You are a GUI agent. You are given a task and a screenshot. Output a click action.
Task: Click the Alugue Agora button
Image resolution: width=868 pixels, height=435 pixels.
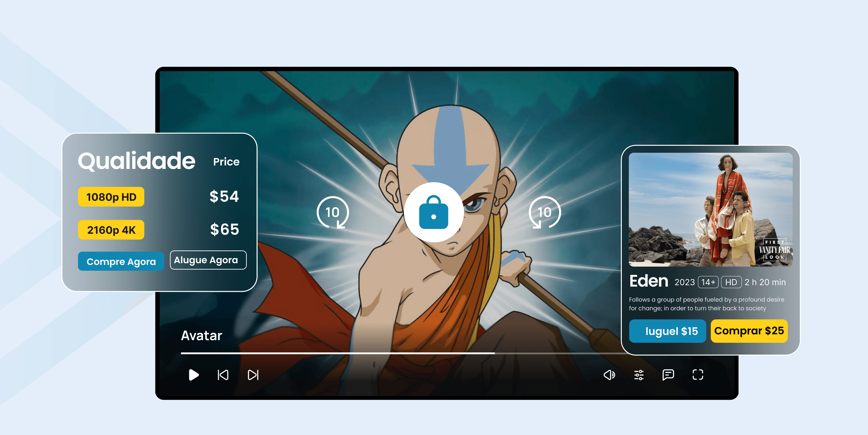[208, 260]
